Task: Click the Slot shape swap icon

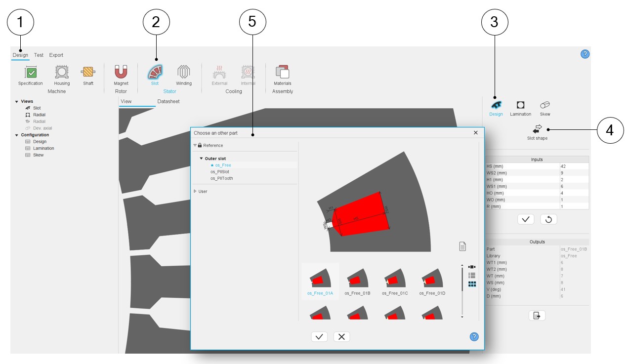Action: (537, 128)
